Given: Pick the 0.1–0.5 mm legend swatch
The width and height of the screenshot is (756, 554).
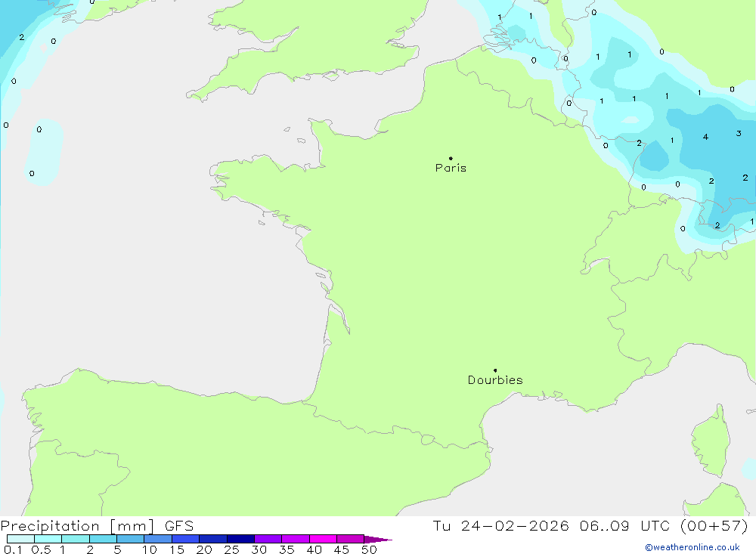Looking at the screenshot, I should coord(20,539).
